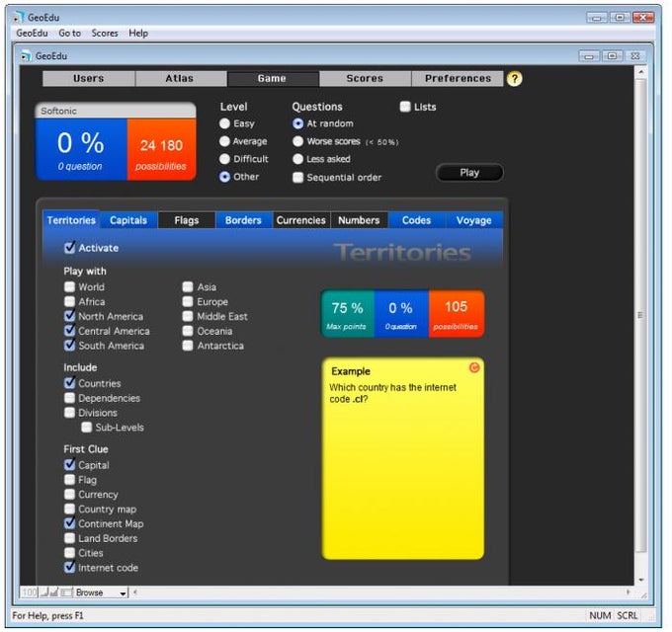Enable Oceania region

(x=188, y=331)
